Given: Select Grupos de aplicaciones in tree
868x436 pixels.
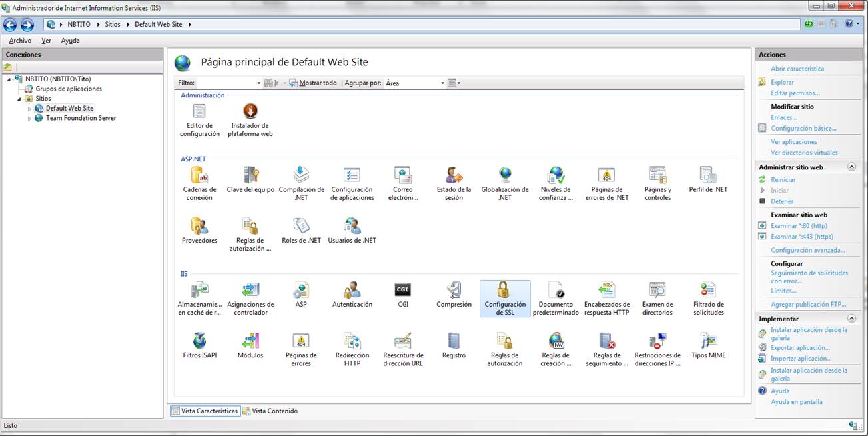Looking at the screenshot, I should (69, 89).
